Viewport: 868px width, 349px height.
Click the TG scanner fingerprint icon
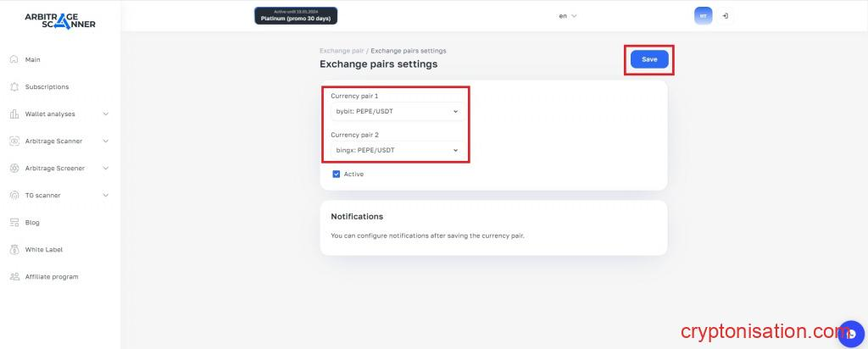point(14,195)
